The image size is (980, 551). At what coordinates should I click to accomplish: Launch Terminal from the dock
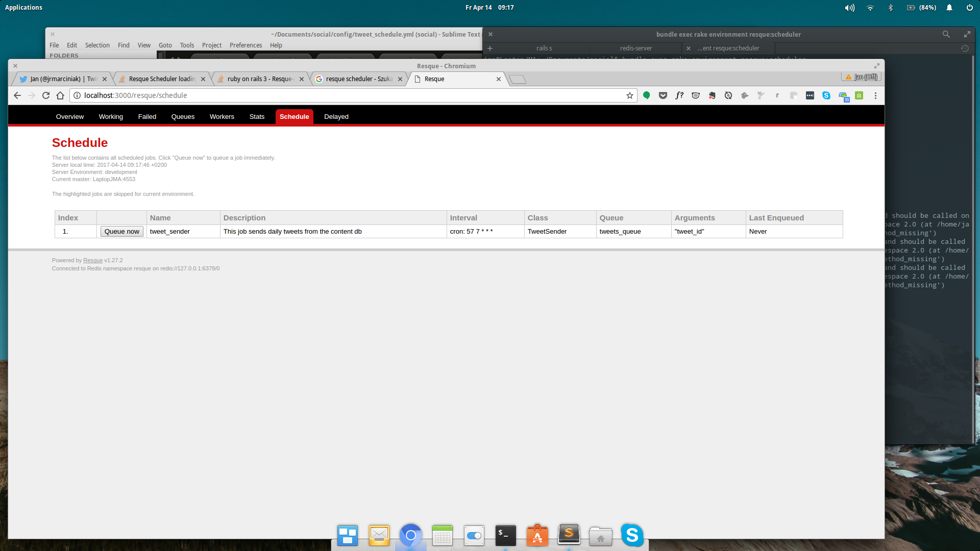[x=505, y=536]
